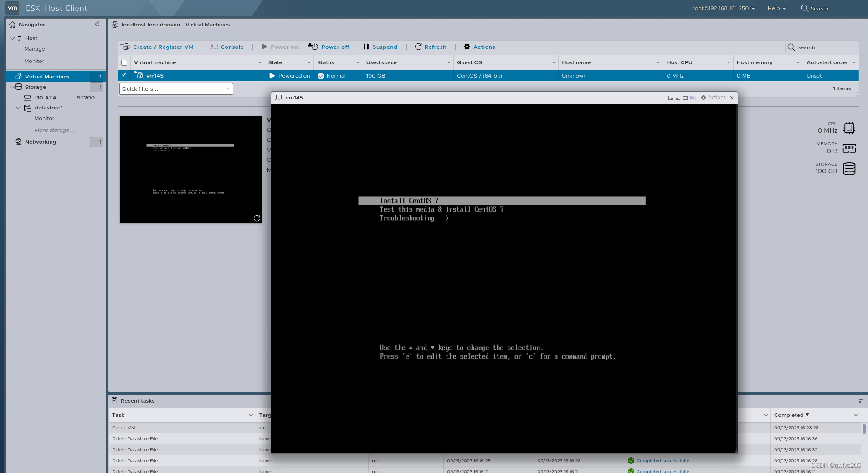Set console to medium size icon
This screenshot has height=473, width=868.
pos(678,98)
